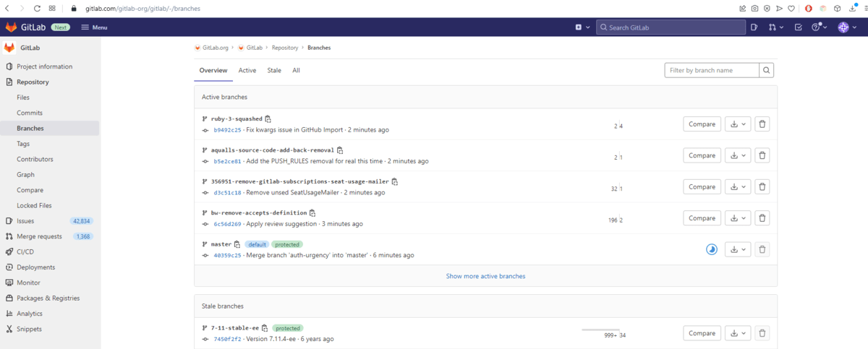Open download dropdown for bw-remove-accepts-definition

click(x=738, y=218)
